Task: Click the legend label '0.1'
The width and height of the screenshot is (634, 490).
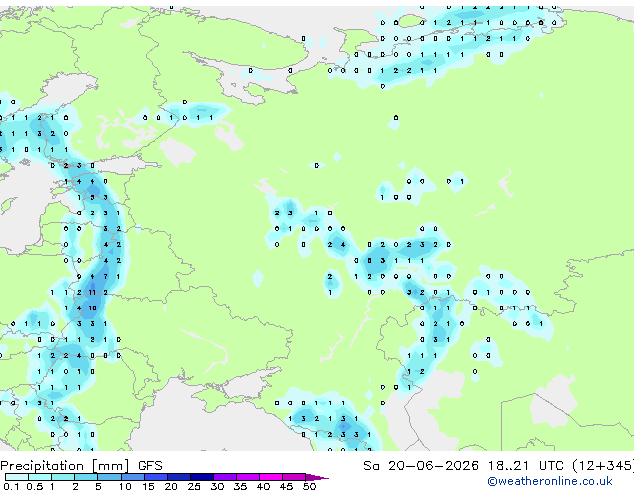Action: [x=11, y=486]
